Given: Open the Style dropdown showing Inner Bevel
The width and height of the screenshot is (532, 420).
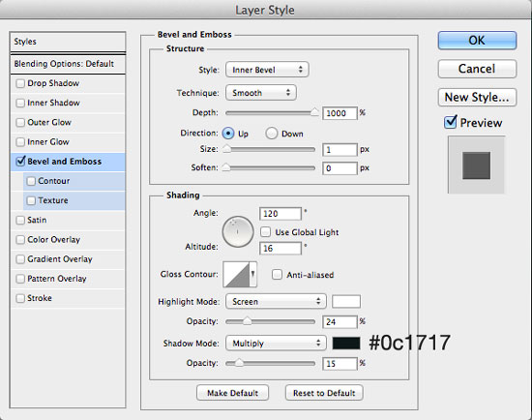Looking at the screenshot, I should 267,70.
